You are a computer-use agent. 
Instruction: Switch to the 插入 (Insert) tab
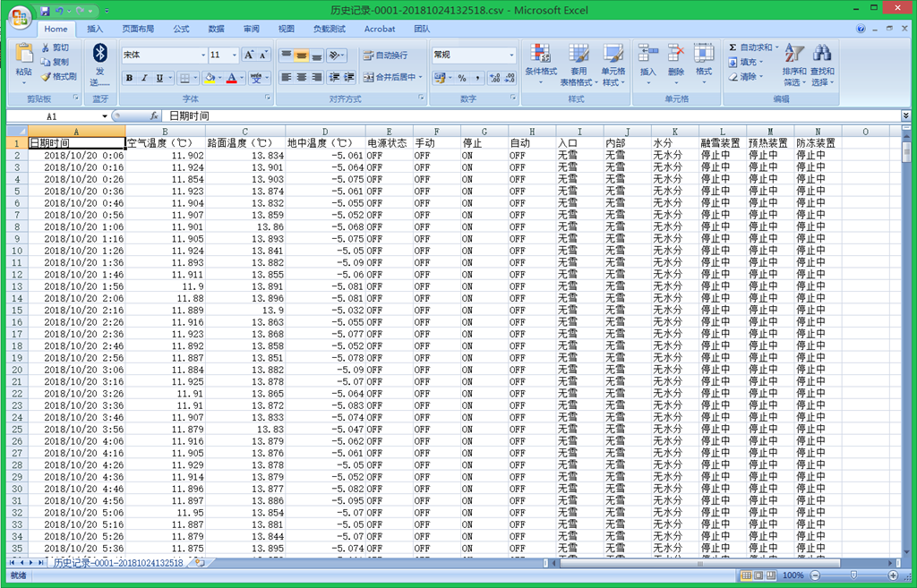point(95,29)
